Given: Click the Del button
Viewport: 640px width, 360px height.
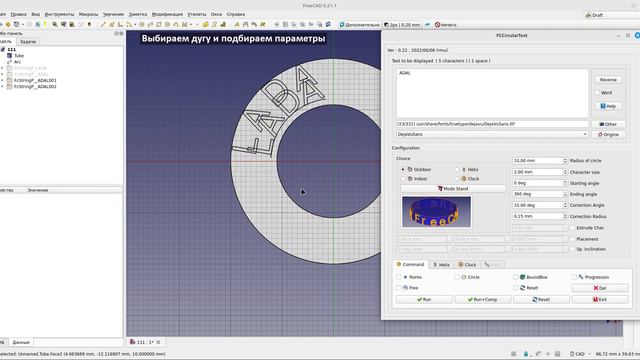Looking at the screenshot, I should (600, 288).
